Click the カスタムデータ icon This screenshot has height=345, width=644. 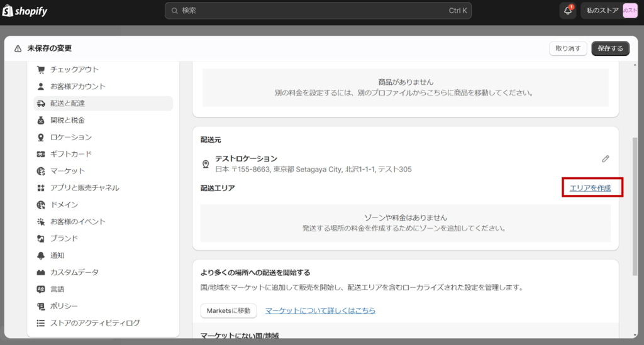(x=41, y=272)
